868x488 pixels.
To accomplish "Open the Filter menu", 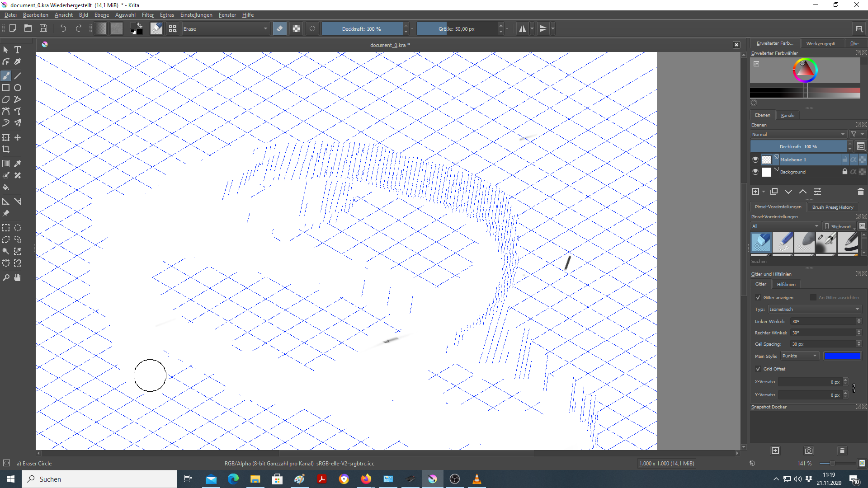I will pyautogui.click(x=148, y=14).
